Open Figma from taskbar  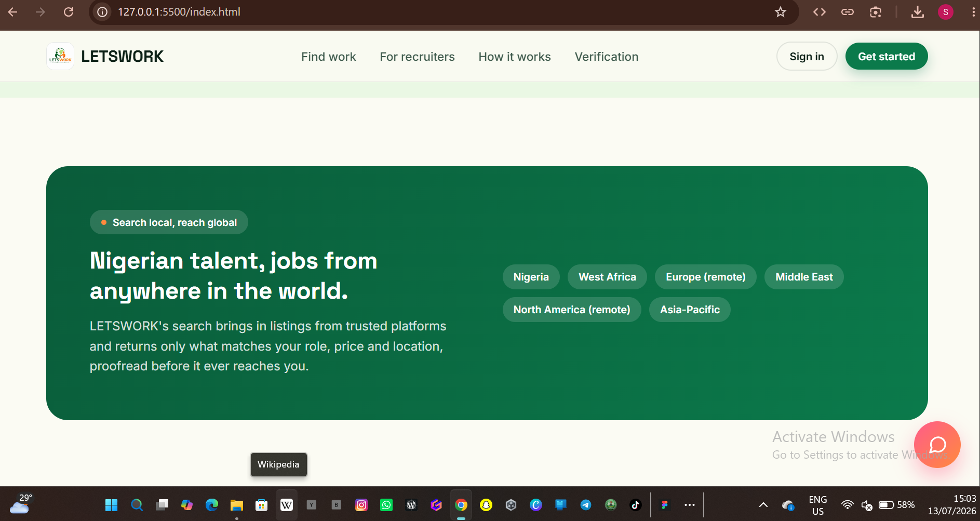coord(665,505)
